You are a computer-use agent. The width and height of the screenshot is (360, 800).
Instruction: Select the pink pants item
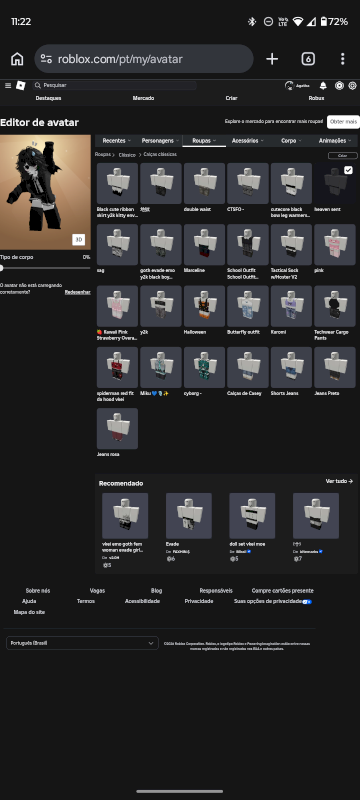335,245
